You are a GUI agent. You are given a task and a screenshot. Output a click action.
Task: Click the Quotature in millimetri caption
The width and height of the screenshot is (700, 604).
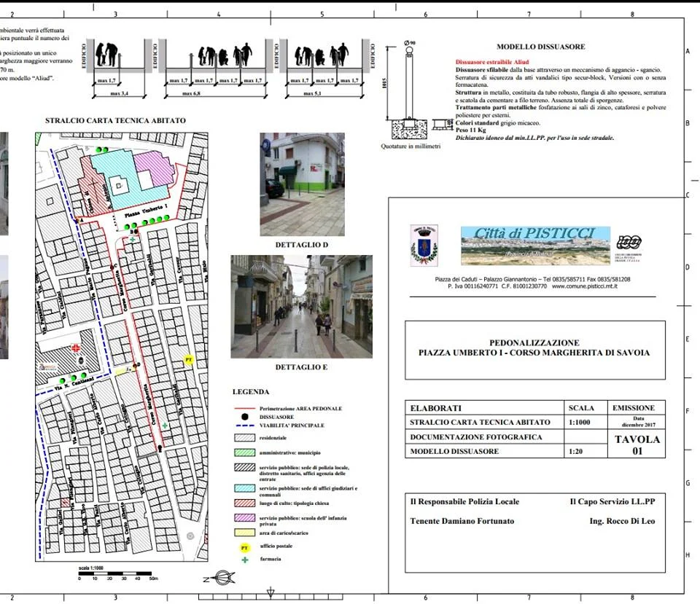pyautogui.click(x=411, y=146)
